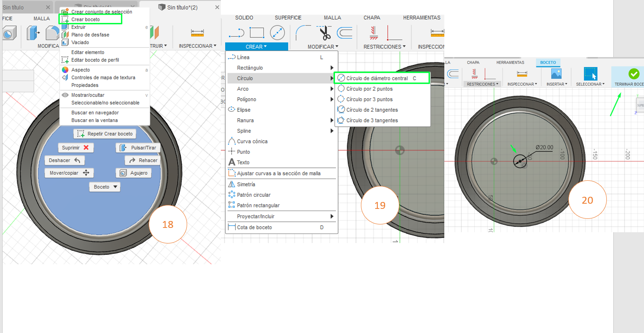Expand the Boceto marking menu dropdown
This screenshot has width=644, height=333.
click(105, 187)
